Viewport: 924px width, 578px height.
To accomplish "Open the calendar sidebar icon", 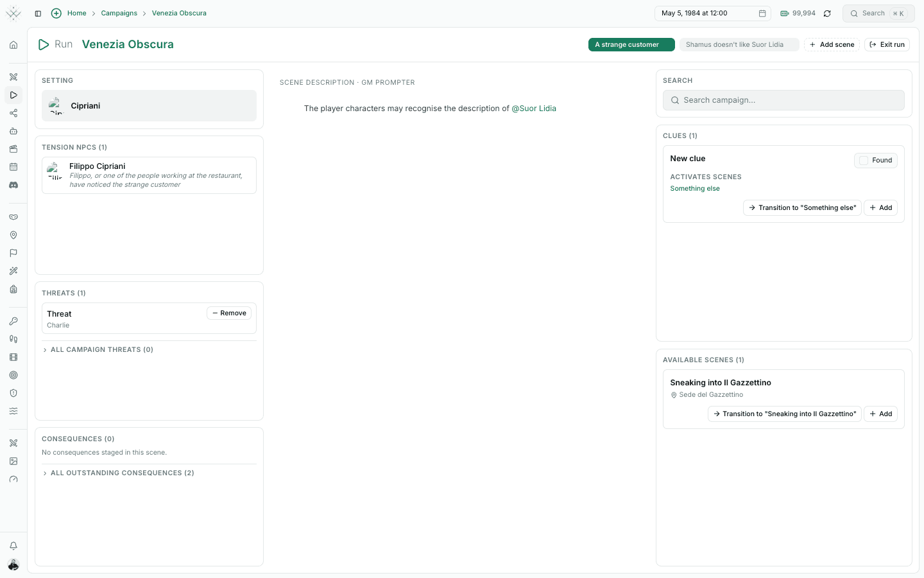I will (13, 167).
